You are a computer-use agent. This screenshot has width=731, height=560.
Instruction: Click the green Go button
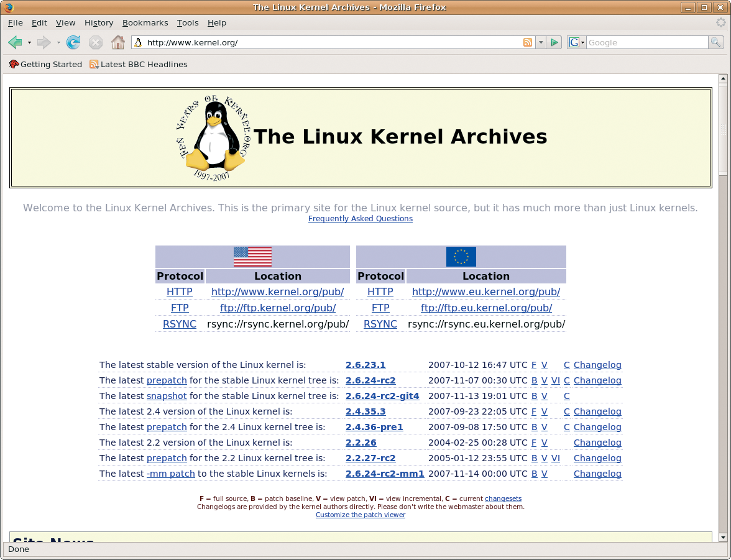tap(554, 42)
